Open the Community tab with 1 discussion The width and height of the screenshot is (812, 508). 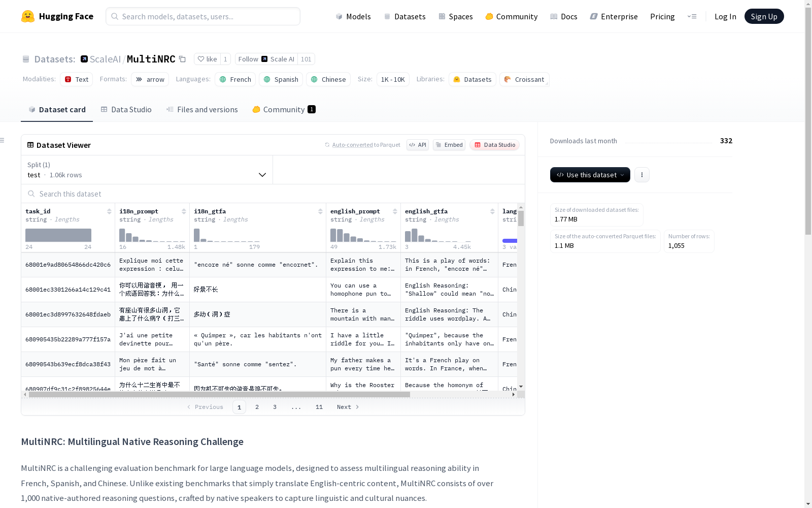point(284,110)
